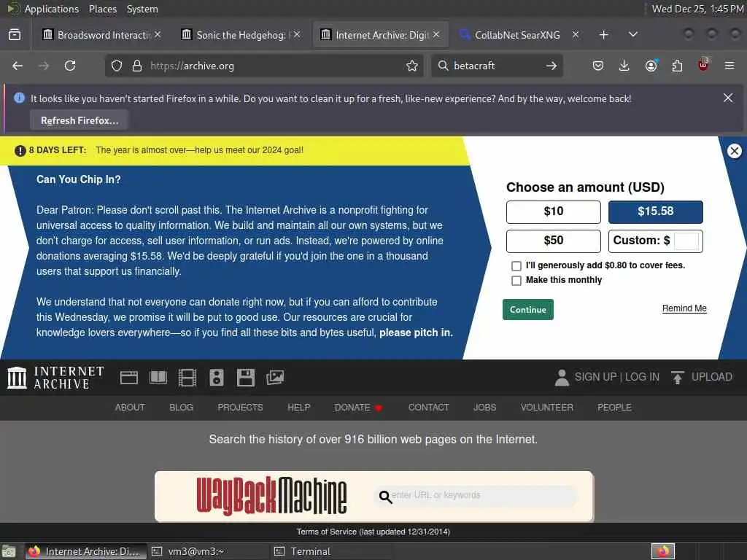The height and width of the screenshot is (560, 747).
Task: Open the Pocket save icon
Action: tap(598, 66)
